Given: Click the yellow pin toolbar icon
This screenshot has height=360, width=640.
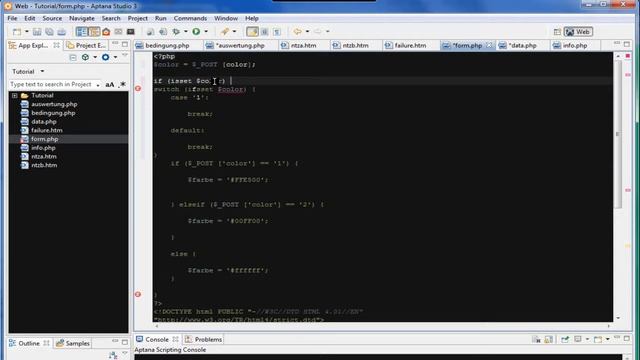Looking at the screenshot, I should [x=224, y=31].
